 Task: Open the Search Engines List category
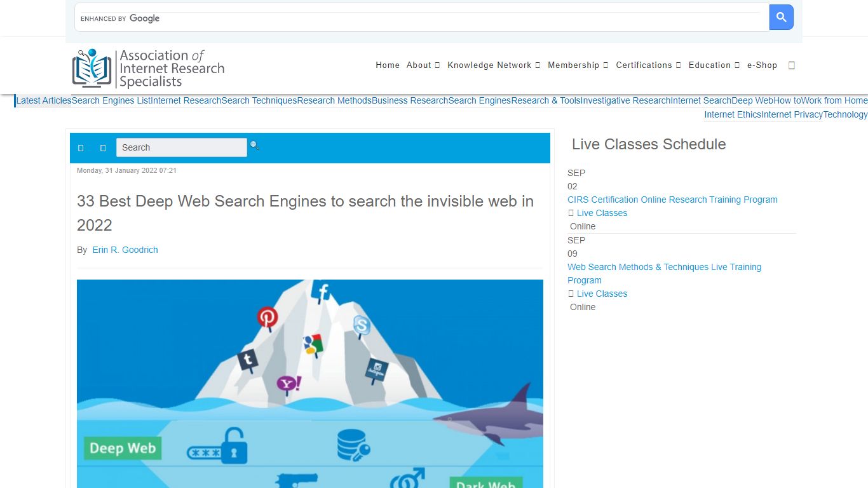pos(111,100)
